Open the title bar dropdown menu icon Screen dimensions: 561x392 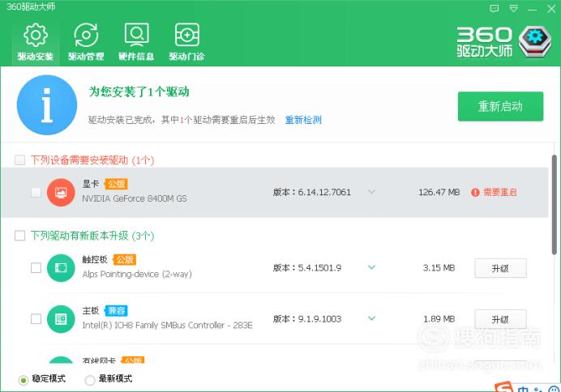513,9
